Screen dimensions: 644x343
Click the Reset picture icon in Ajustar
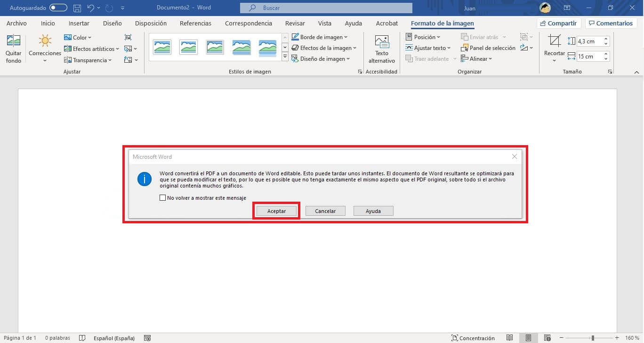(128, 60)
